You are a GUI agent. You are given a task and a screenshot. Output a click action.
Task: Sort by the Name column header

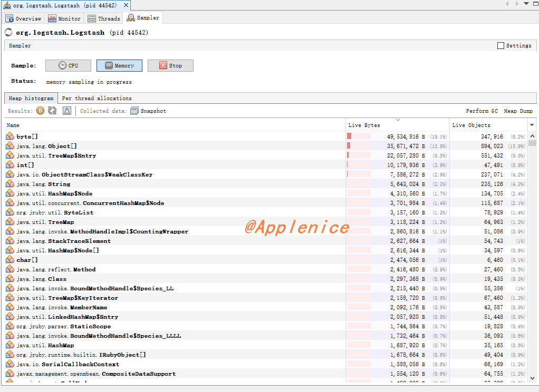[x=175, y=125]
